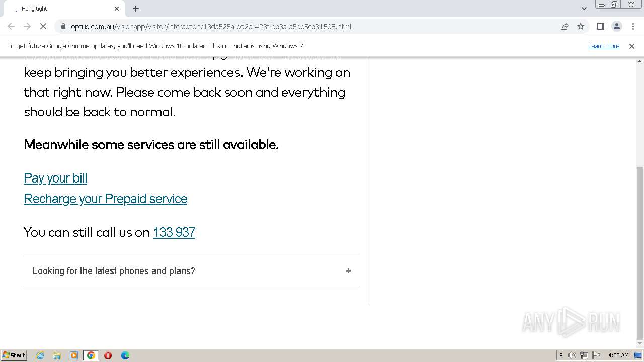Open 'Recharge your Prepaid service' link
Viewport: 644px width, 362px height.
tap(106, 199)
